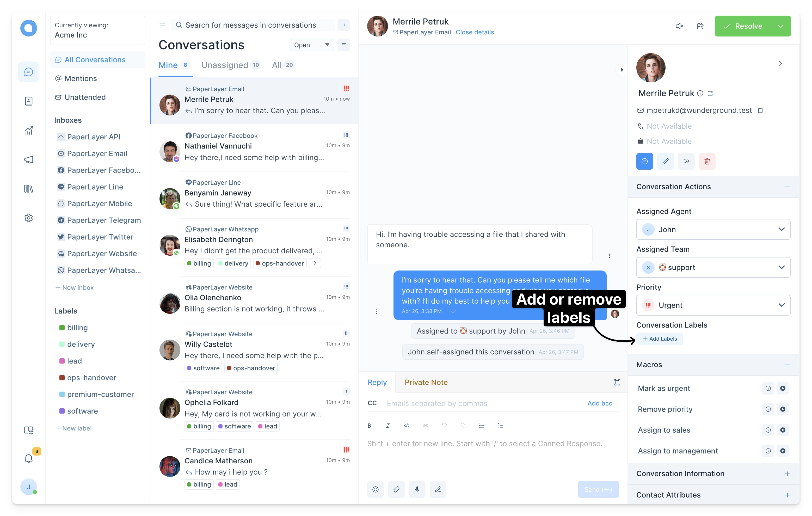This screenshot has height=516, width=812.
Task: Click the edit contact pencil icon
Action: (x=665, y=161)
